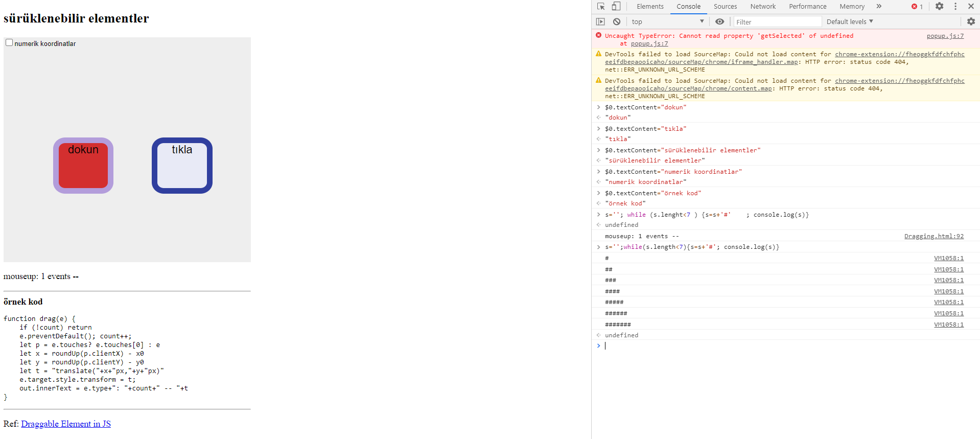980x439 pixels.
Task: Open DevTools main settings gear
Action: (x=939, y=6)
